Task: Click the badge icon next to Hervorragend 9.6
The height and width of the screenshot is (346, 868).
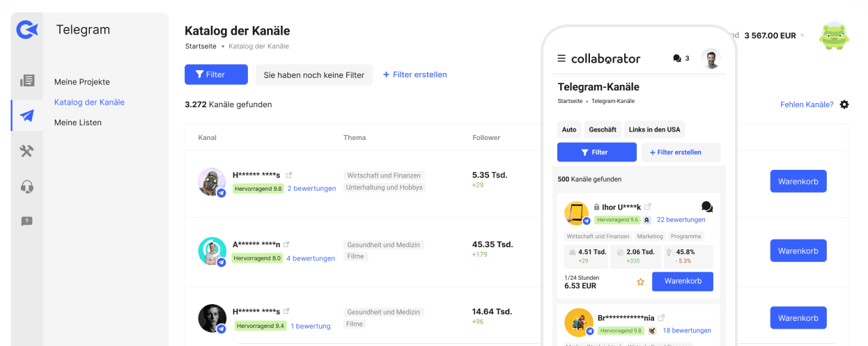Action: tap(646, 220)
